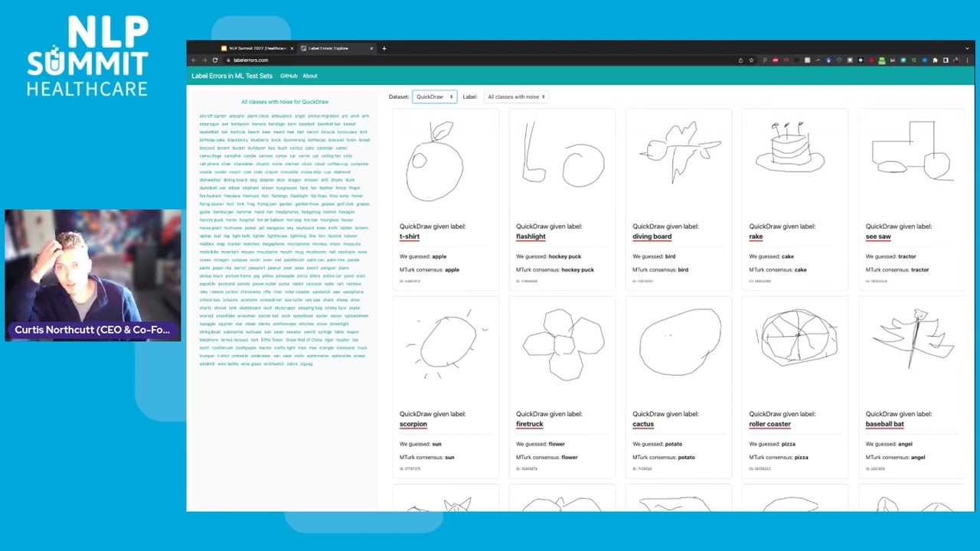Select the pizza drawing labeled roller coaster
Screen dimensions: 980x551
click(x=798, y=337)
